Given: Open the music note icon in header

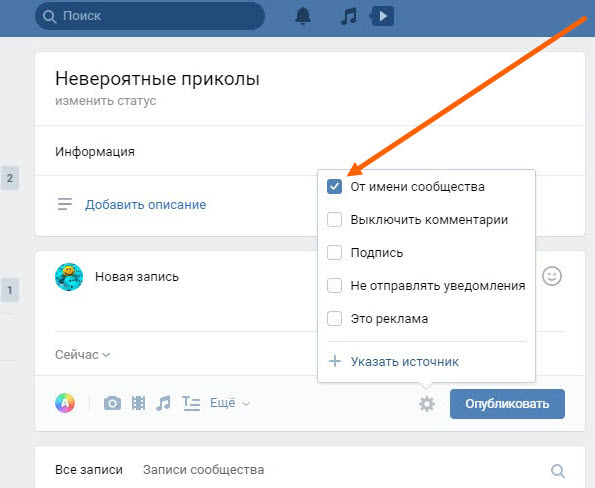Looking at the screenshot, I should click(348, 17).
